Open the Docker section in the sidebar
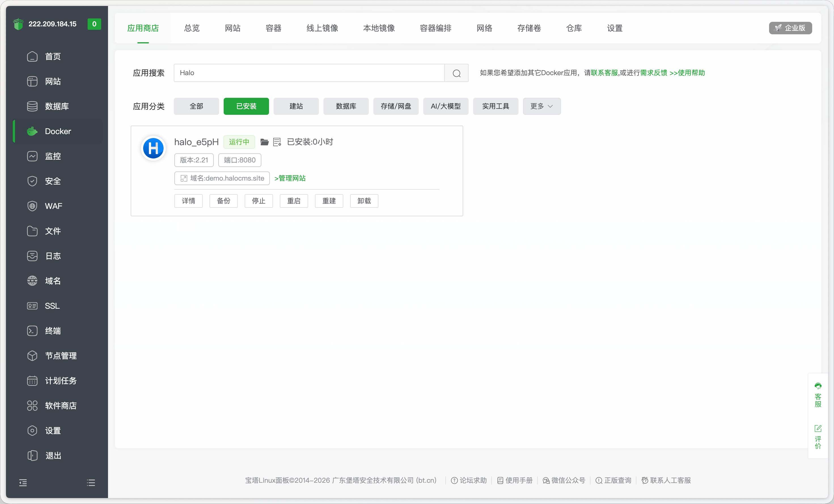This screenshot has width=834, height=504. click(58, 131)
